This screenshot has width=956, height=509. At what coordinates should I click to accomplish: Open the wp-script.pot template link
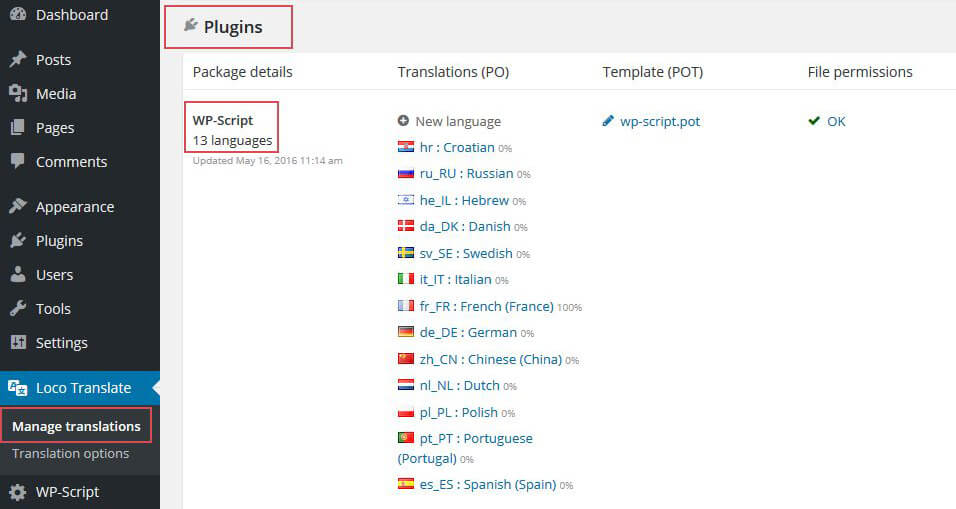pos(660,121)
